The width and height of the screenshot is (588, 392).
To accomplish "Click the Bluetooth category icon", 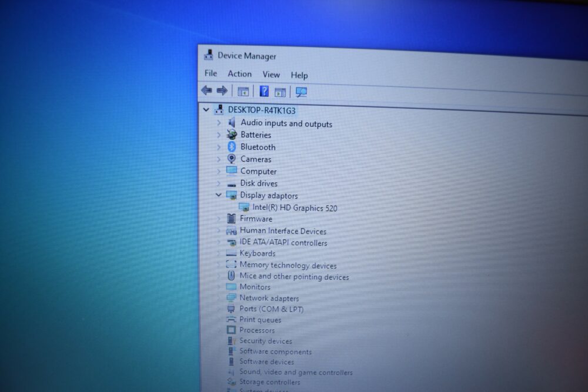I will 232,146.
